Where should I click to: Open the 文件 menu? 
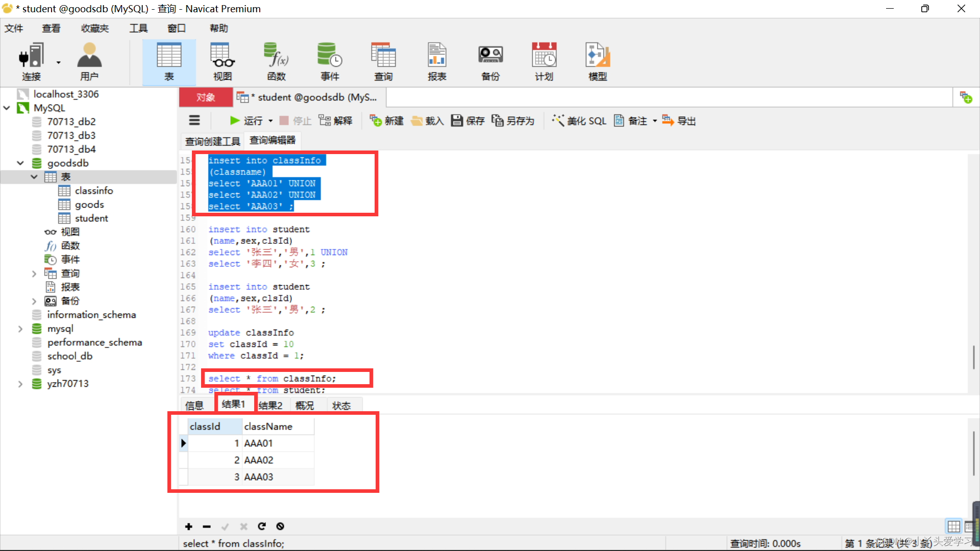click(x=14, y=28)
